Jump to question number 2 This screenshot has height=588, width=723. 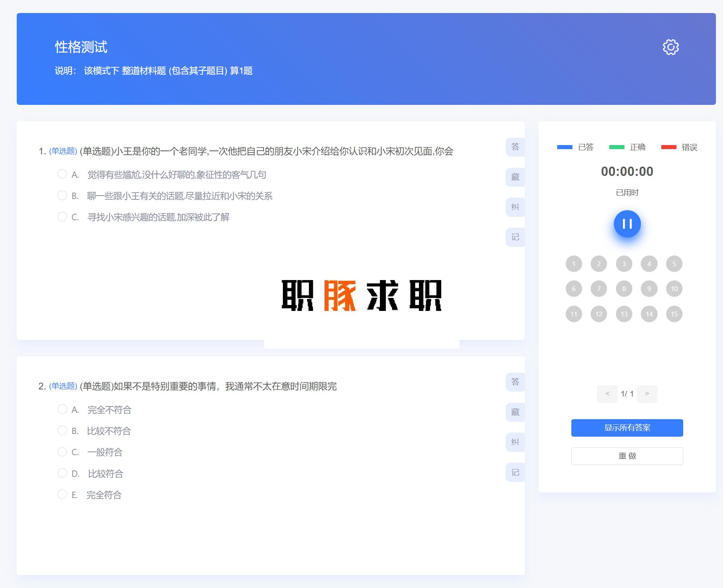tap(599, 264)
